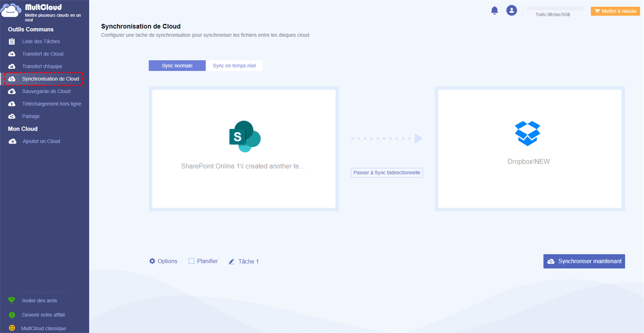This screenshot has height=333, width=644.
Task: Switch to the Sync en temps réel tab
Action: point(234,65)
